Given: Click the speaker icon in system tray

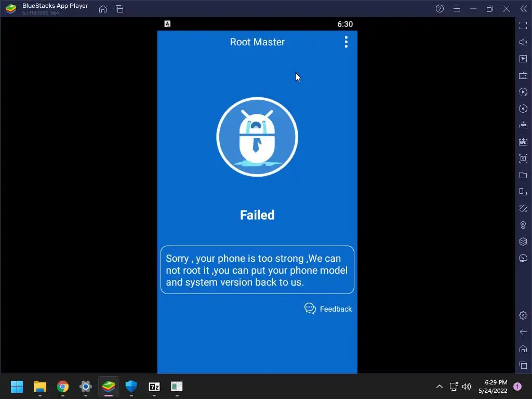Looking at the screenshot, I should click(467, 387).
